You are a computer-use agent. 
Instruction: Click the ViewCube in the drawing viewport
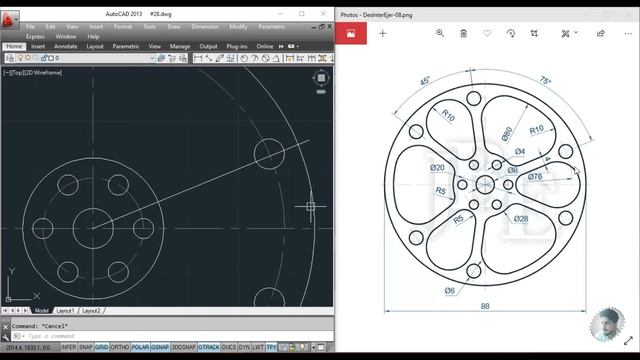321,78
